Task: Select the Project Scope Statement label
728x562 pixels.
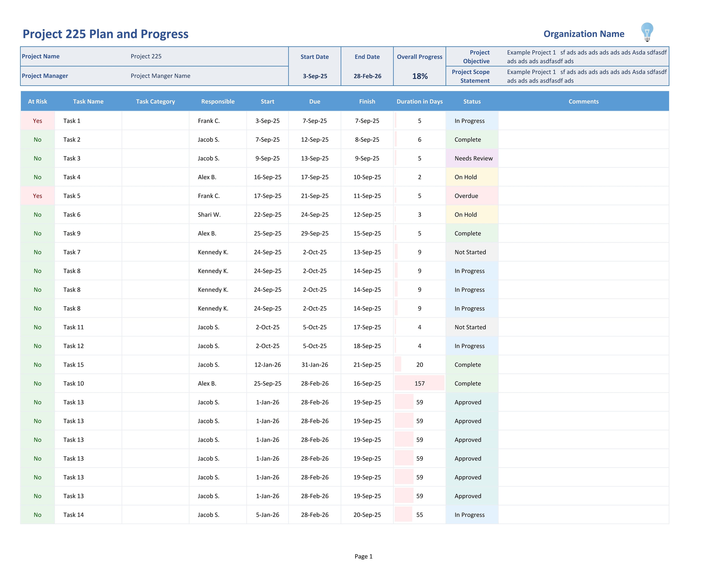Action: tap(471, 76)
